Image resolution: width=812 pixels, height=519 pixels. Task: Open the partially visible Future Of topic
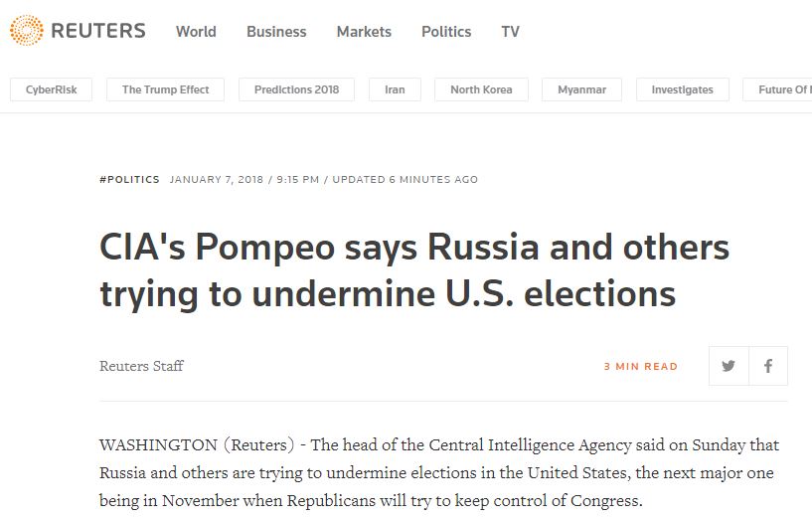[782, 89]
